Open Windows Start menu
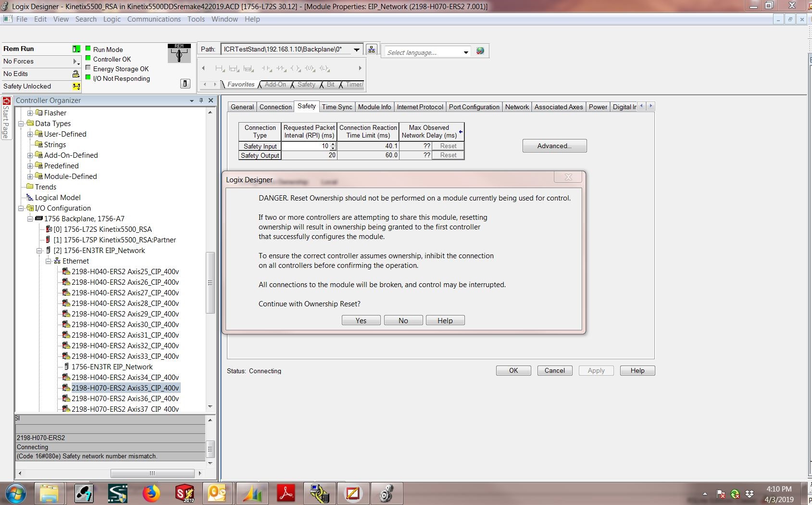The image size is (812, 505). (x=16, y=493)
